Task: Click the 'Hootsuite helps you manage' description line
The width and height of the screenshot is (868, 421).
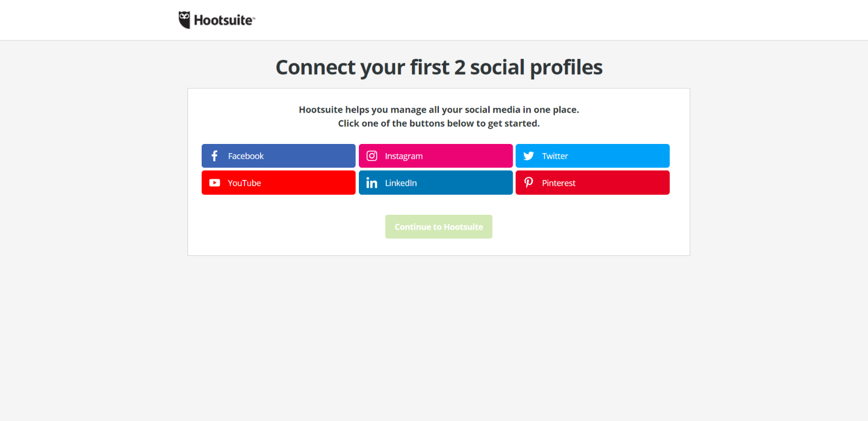Action: [439, 109]
